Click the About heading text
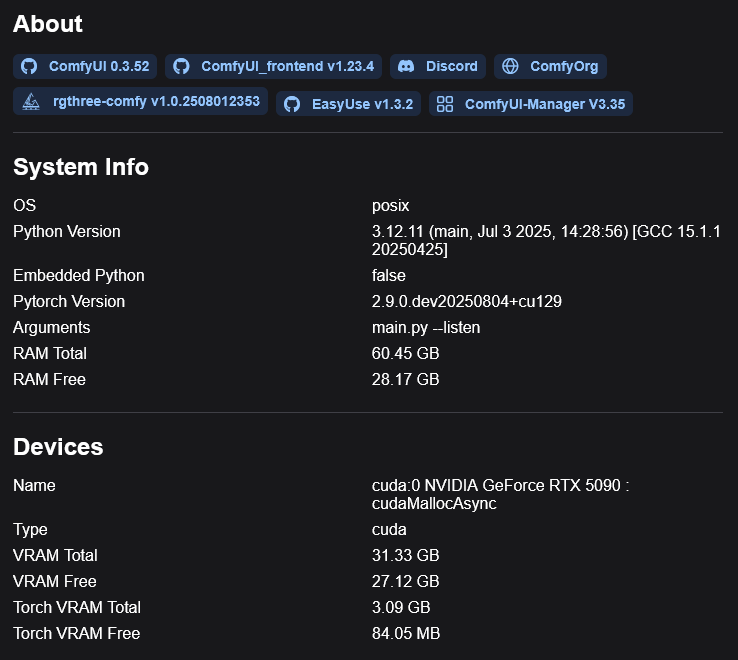 (48, 24)
